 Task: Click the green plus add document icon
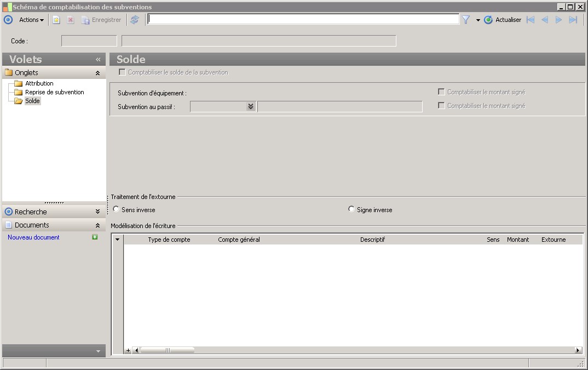point(95,237)
